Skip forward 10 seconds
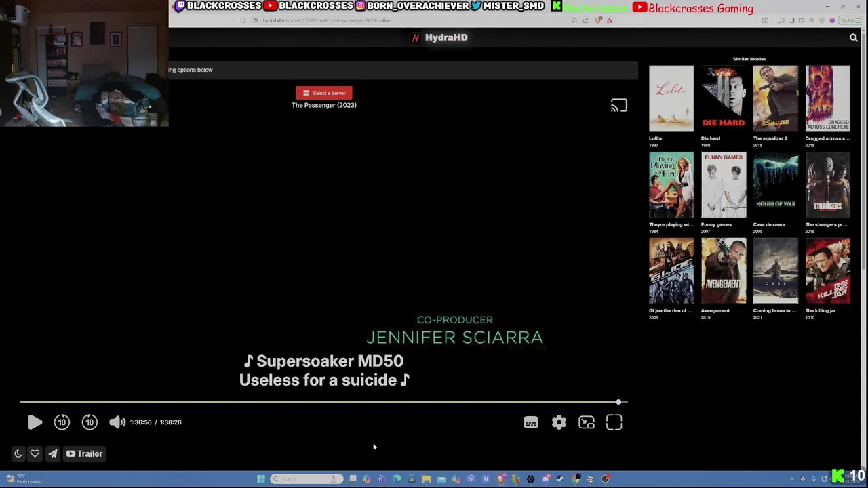 (90, 422)
